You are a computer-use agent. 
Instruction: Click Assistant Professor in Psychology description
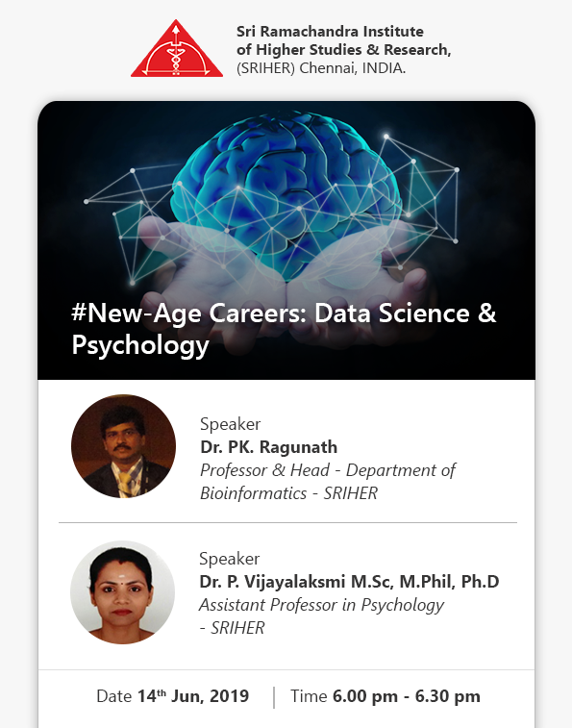coord(321,616)
